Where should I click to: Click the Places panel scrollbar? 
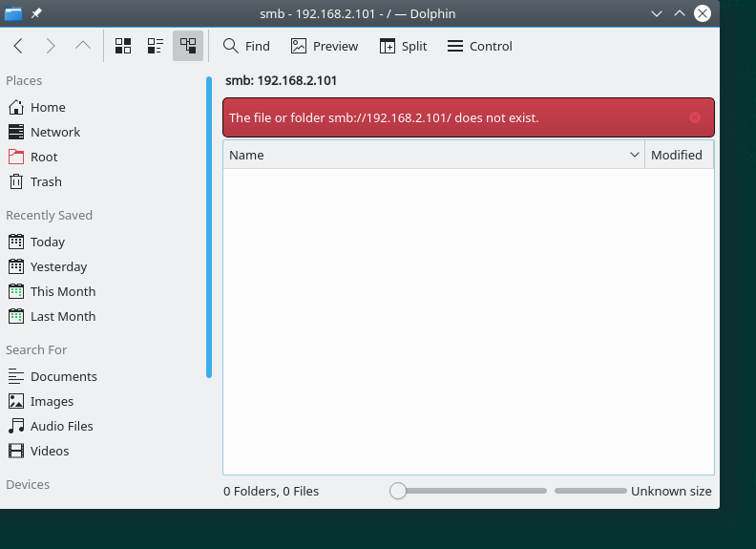(209, 226)
